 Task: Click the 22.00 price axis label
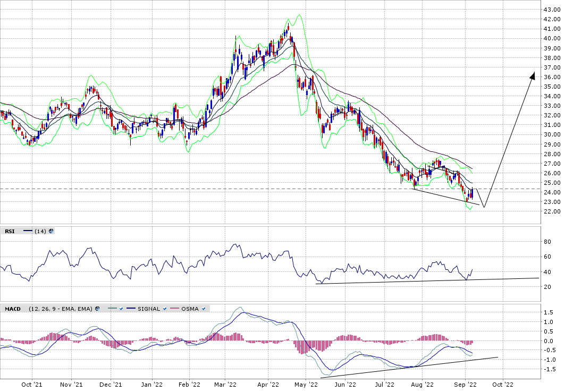551,211
